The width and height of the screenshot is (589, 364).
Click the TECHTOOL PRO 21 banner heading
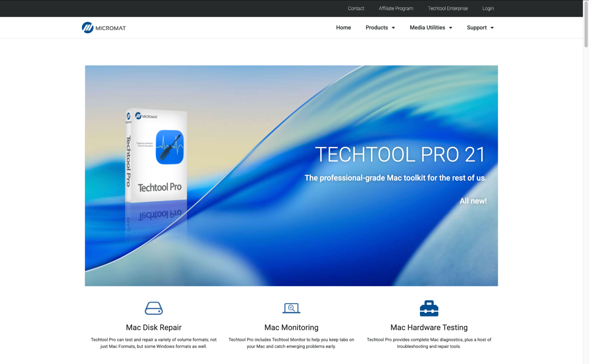tap(400, 154)
